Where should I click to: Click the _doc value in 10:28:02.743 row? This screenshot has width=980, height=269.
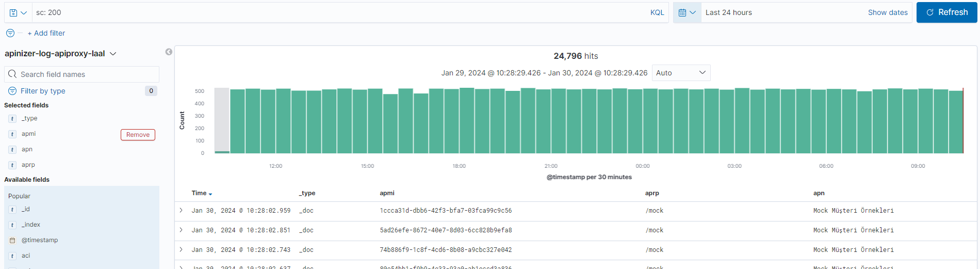coord(306,250)
